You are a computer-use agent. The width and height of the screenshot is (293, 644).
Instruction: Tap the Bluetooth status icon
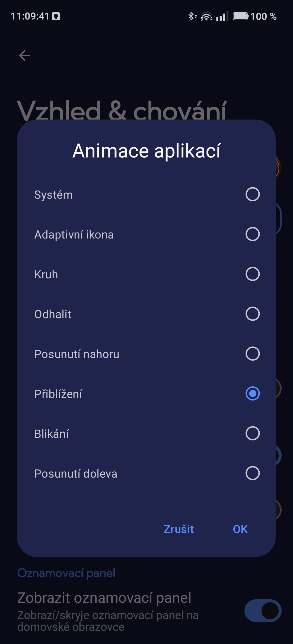coord(192,17)
